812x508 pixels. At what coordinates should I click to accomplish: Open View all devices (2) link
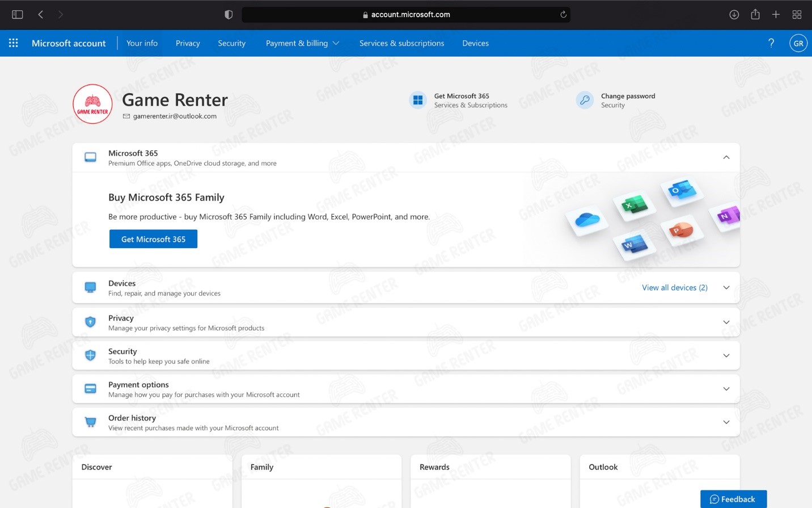click(675, 288)
